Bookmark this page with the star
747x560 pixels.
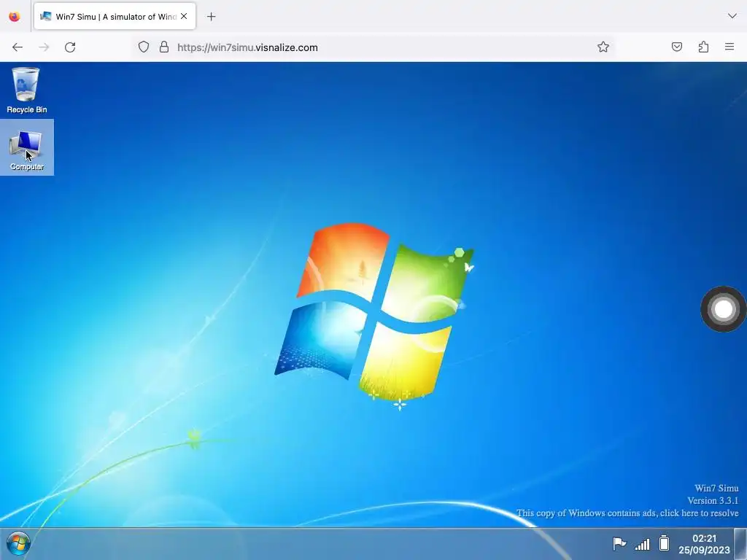pos(603,47)
